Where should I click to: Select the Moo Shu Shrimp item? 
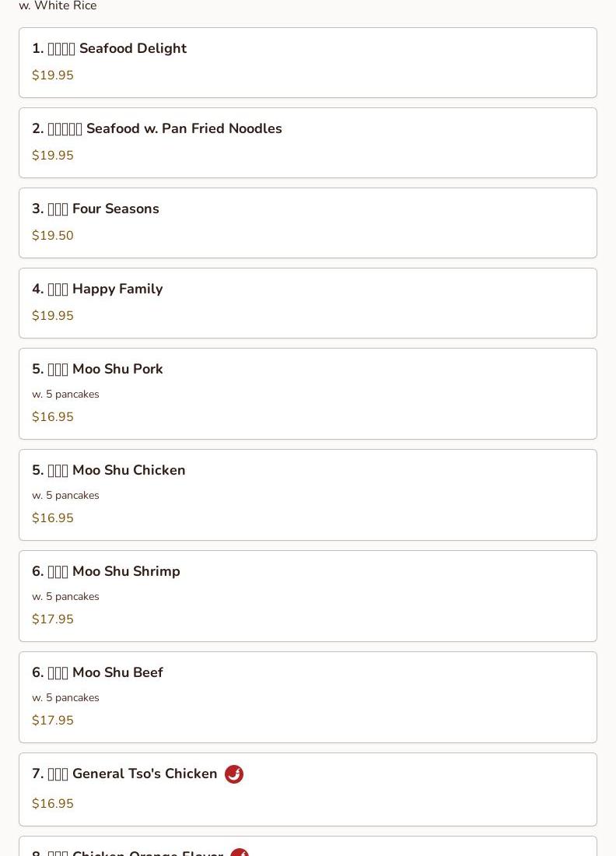(125, 571)
